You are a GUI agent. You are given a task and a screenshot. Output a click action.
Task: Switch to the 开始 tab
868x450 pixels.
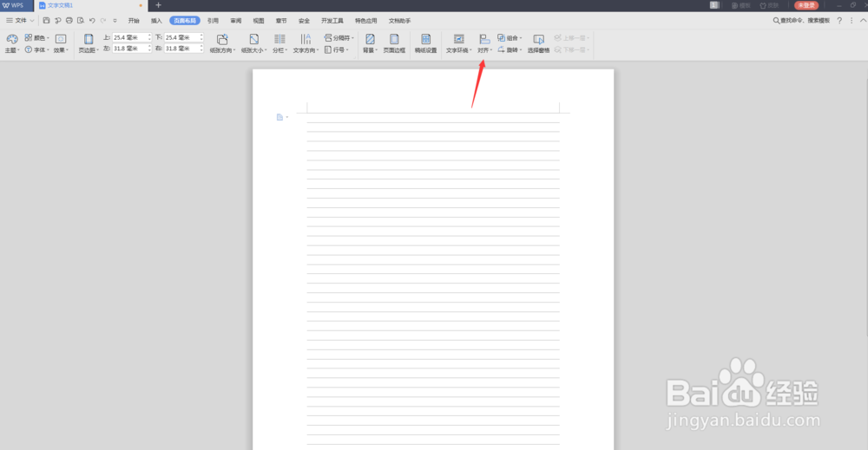point(134,21)
